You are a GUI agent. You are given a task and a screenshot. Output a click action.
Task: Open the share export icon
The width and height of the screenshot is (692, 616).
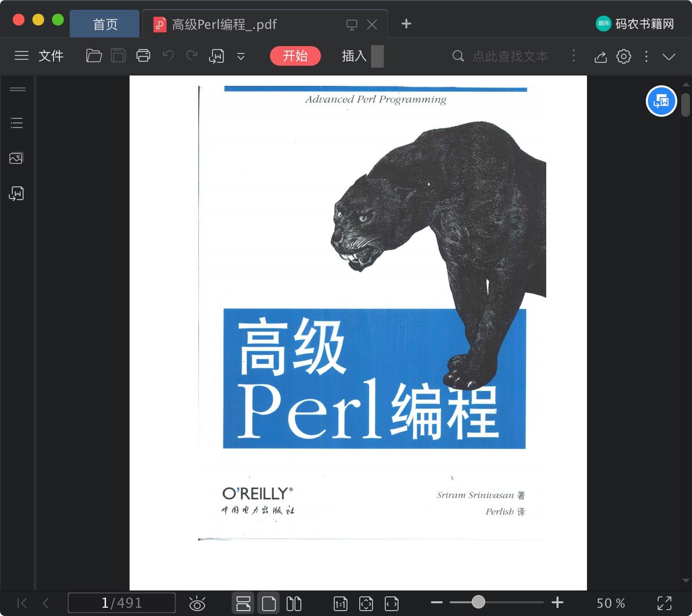tap(601, 57)
